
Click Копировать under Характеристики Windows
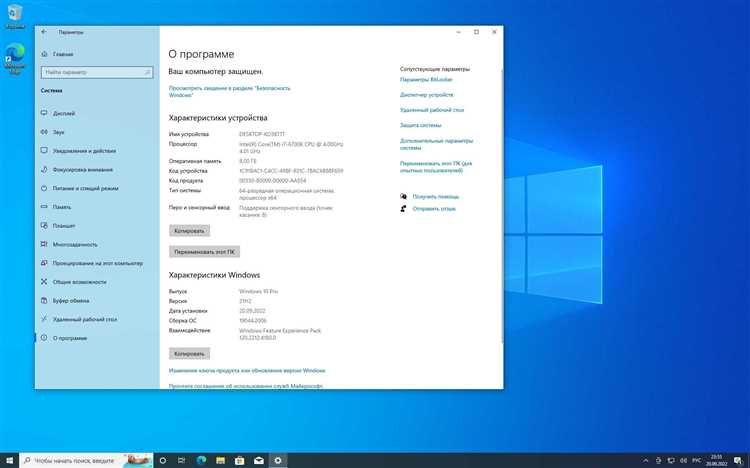[x=189, y=354]
